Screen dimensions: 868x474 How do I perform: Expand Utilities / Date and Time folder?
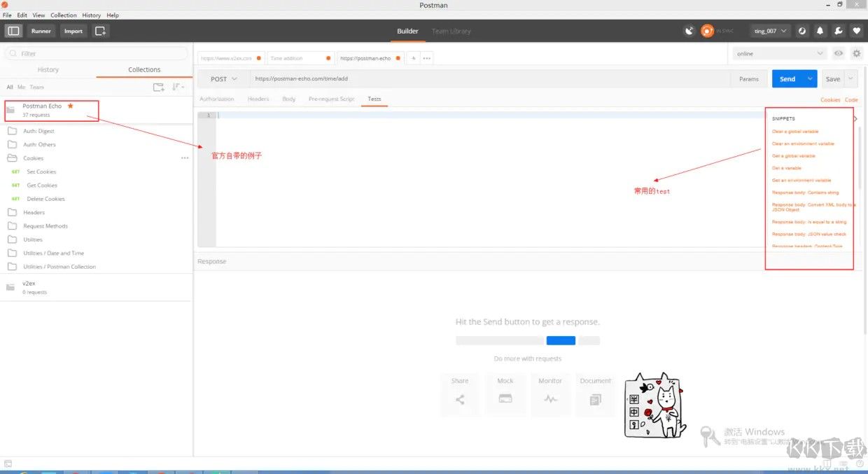(53, 253)
